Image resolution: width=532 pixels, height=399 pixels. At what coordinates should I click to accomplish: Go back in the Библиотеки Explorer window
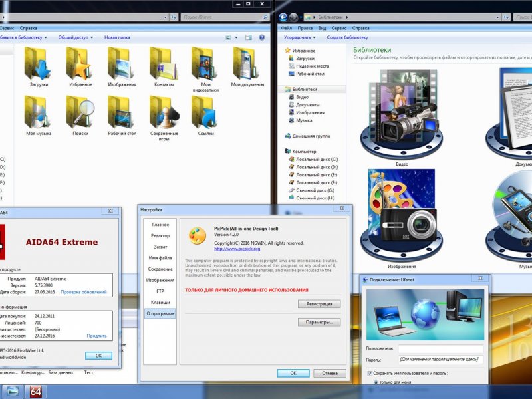pos(283,17)
